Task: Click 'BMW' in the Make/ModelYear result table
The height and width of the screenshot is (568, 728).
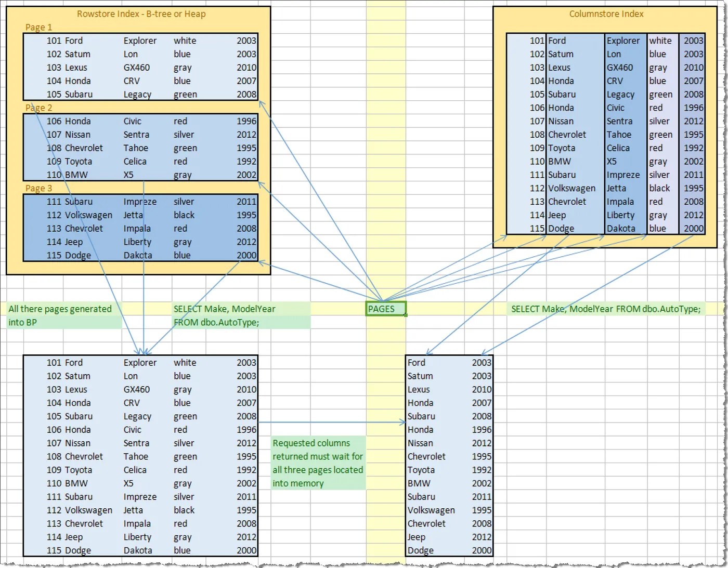Action: coord(419,483)
